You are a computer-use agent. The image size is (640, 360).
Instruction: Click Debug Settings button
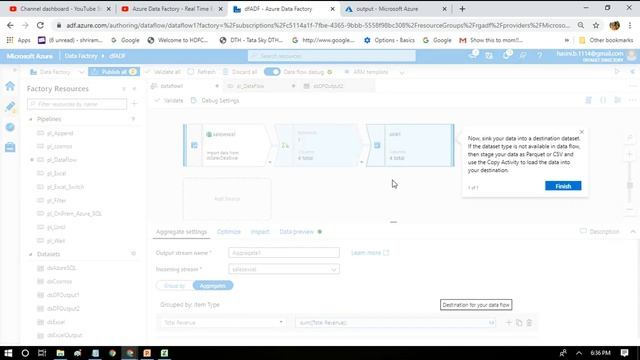click(x=215, y=100)
